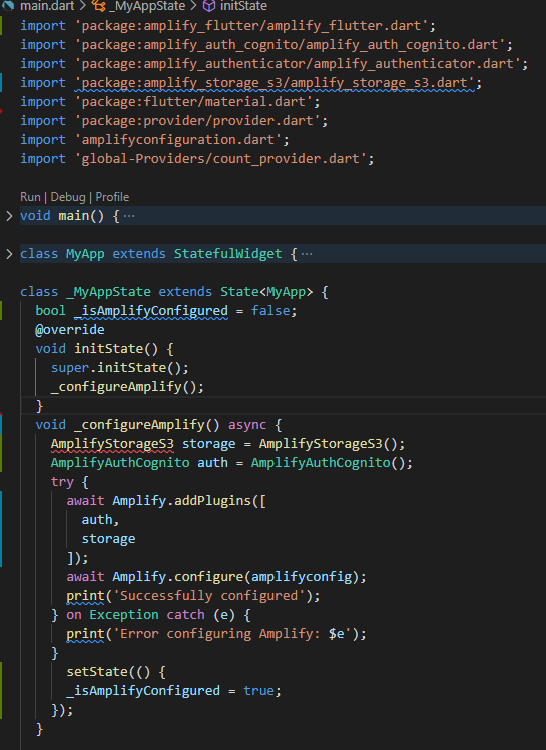Click the setState call
Image resolution: width=546 pixels, height=750 pixels.
(116, 672)
